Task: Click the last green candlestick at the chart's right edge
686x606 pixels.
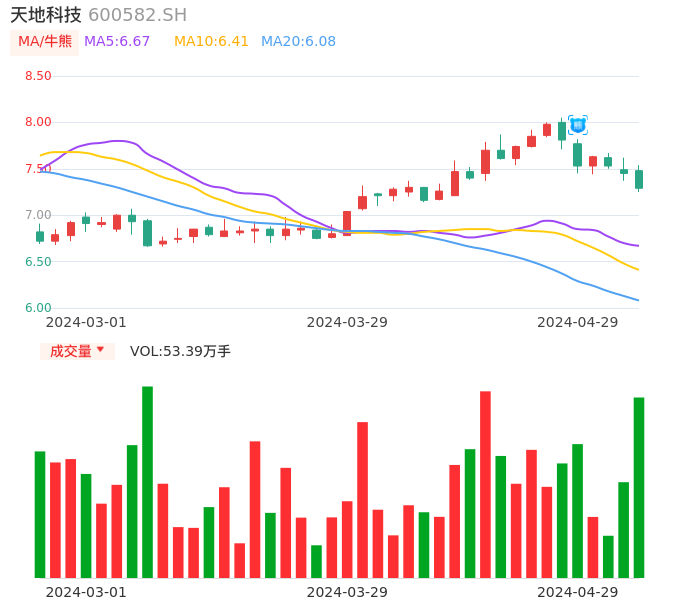Action: pos(639,179)
